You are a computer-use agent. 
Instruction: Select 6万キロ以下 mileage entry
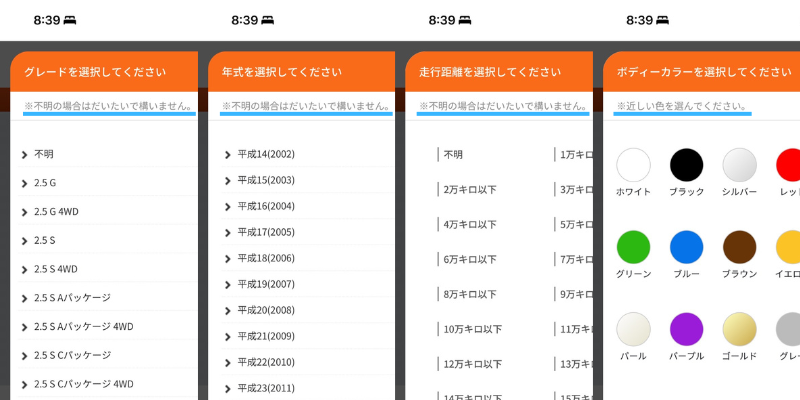pyautogui.click(x=470, y=259)
